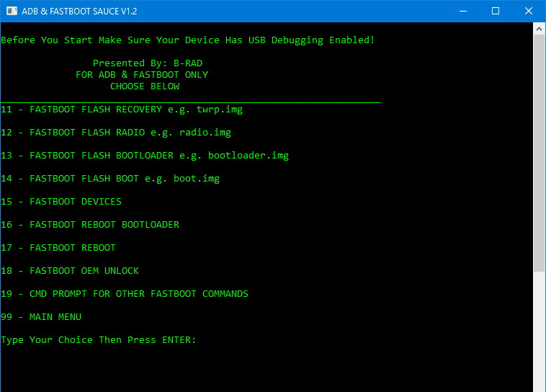
Task: Click the 16 FASTBOOT REBOOT BOOTLOADER option
Action: coord(90,224)
